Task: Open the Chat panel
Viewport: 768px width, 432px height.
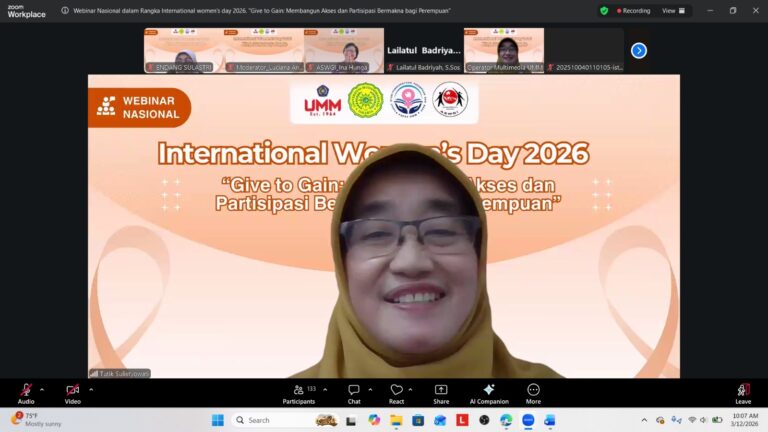Action: point(354,393)
